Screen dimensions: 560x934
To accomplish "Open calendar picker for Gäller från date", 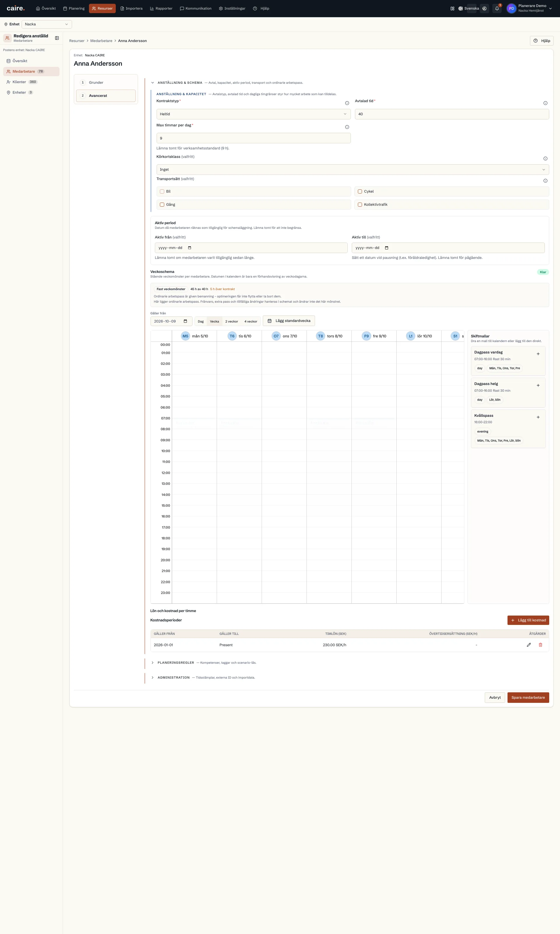I will 185,321.
